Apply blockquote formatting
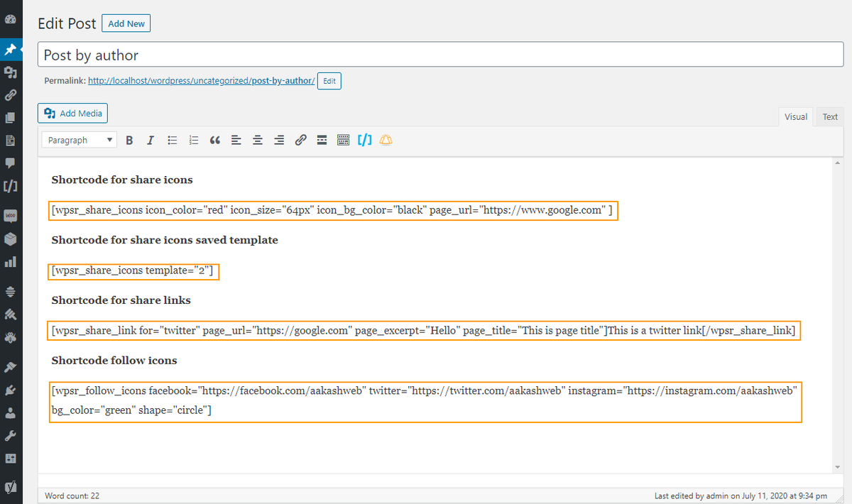Viewport: 852px width, 504px height. [x=215, y=141]
